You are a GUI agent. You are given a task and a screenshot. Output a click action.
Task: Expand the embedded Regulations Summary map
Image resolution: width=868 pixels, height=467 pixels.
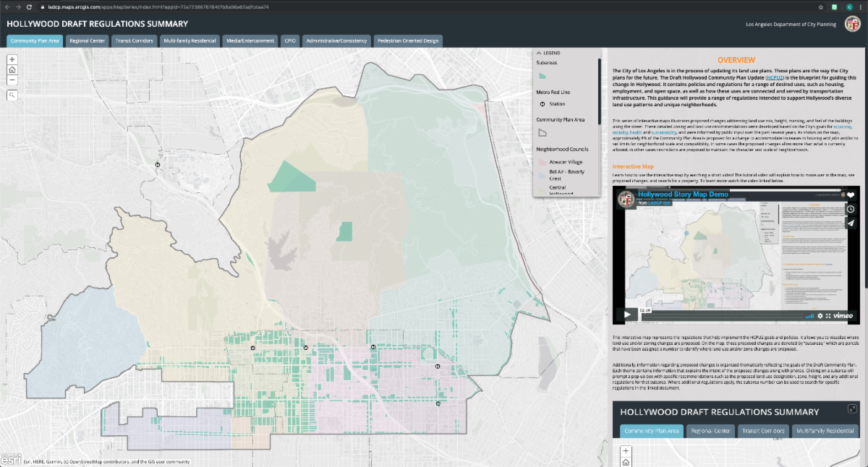(x=853, y=409)
